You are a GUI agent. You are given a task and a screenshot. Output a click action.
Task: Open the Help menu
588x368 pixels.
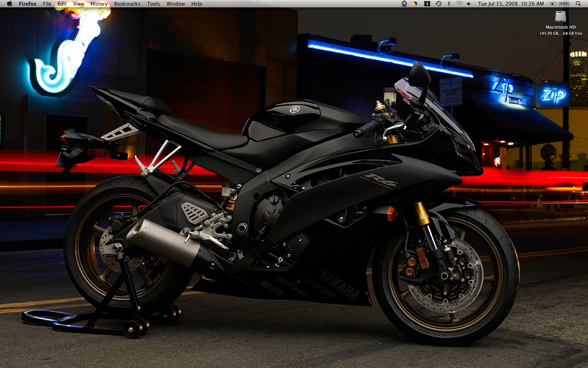click(x=197, y=4)
